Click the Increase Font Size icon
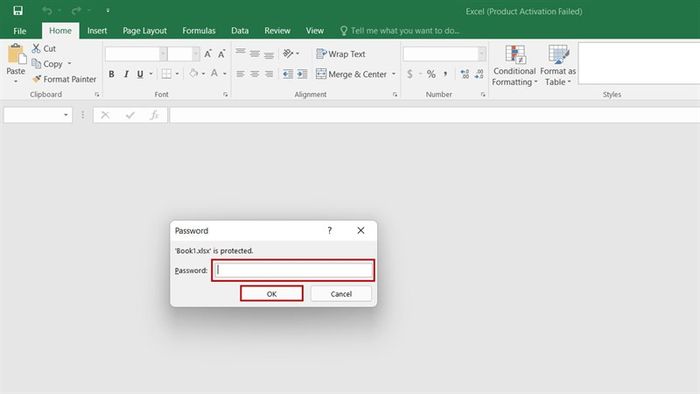Viewport: 700px width, 394px height. click(x=208, y=54)
